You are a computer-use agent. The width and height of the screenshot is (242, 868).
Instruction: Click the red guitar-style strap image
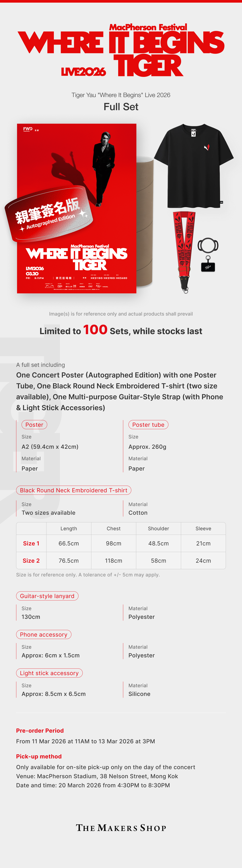(x=184, y=249)
